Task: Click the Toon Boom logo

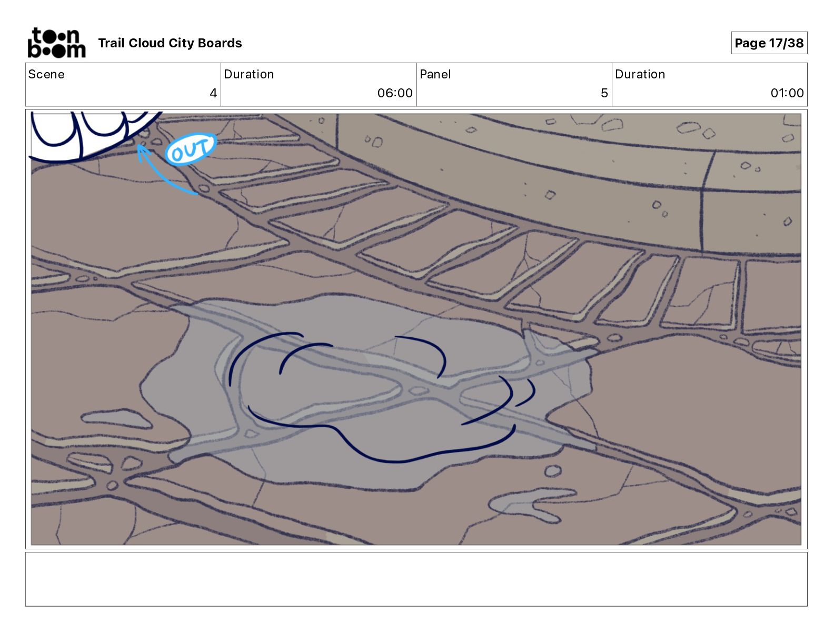Action: click(56, 43)
